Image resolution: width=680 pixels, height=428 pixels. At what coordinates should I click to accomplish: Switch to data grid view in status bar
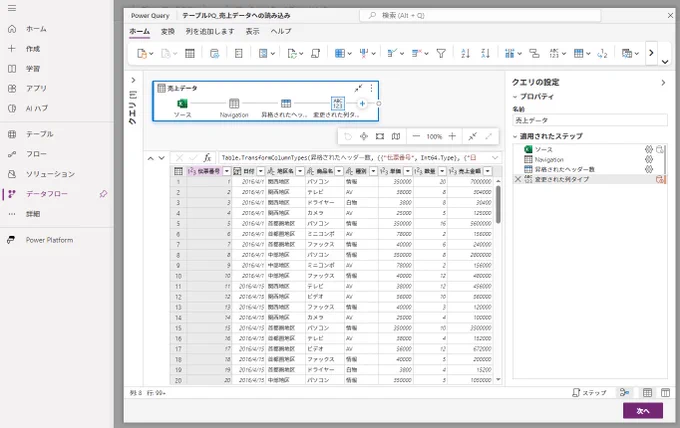[x=647, y=393]
